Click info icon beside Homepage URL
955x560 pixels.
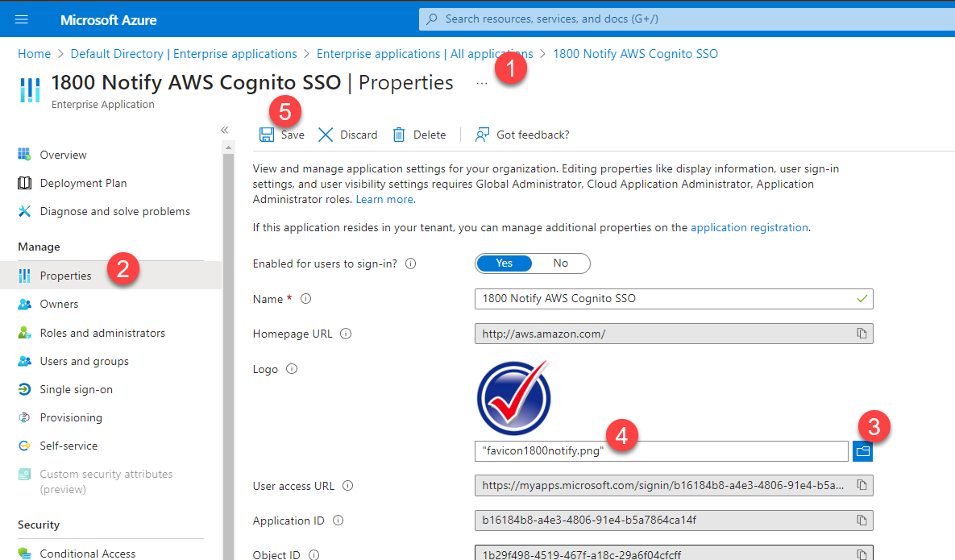point(346,334)
